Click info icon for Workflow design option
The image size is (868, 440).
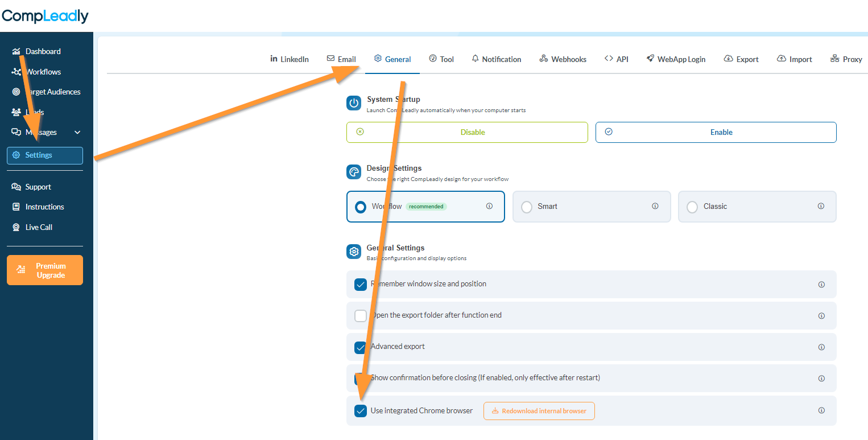(489, 206)
